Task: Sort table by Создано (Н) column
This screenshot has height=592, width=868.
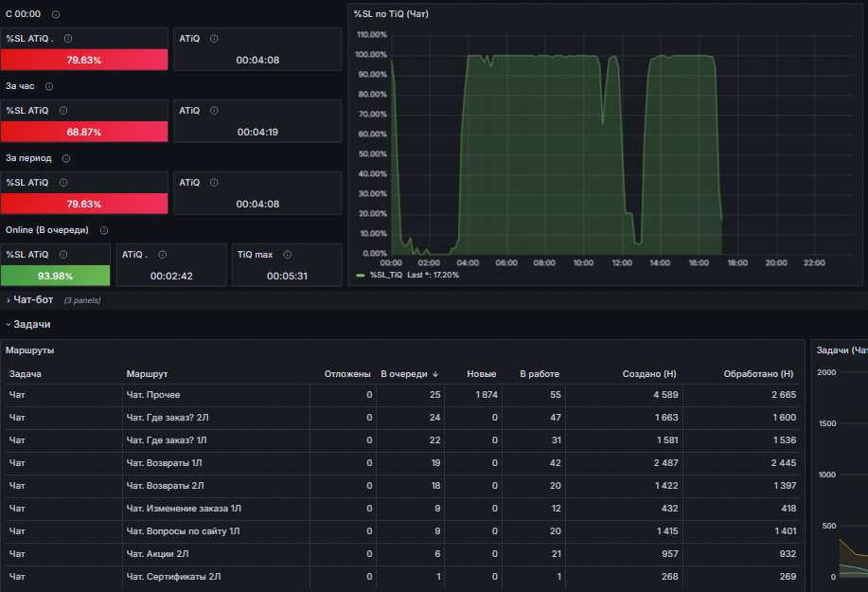Action: click(649, 374)
